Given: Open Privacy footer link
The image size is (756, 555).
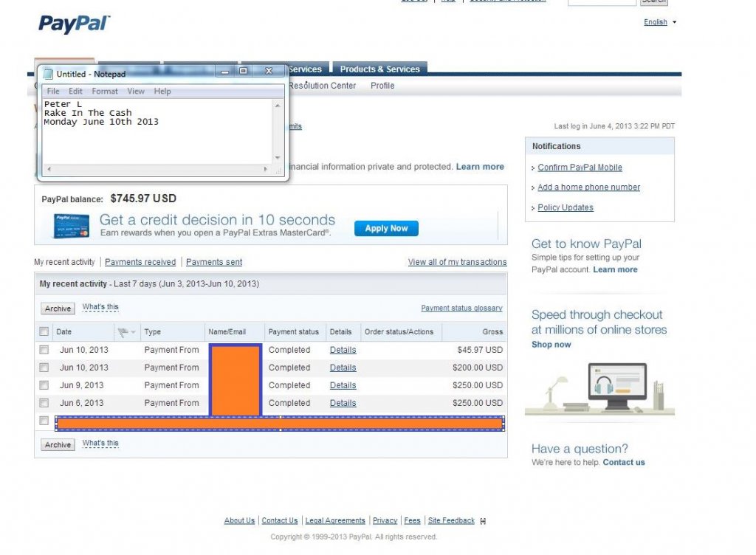Looking at the screenshot, I should pos(385,521).
